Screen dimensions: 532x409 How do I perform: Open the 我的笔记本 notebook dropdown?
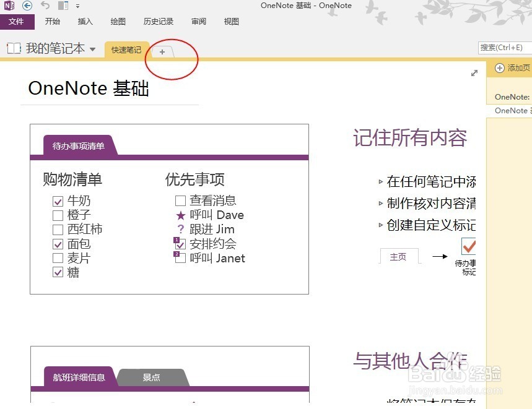coord(92,48)
